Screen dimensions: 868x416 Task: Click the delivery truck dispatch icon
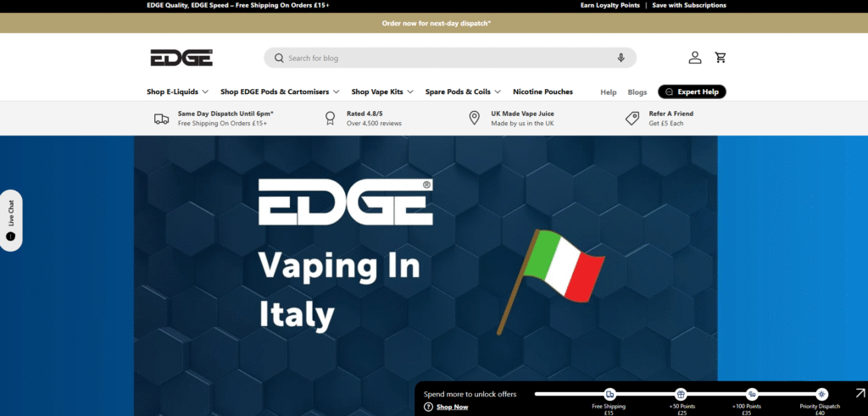[162, 119]
